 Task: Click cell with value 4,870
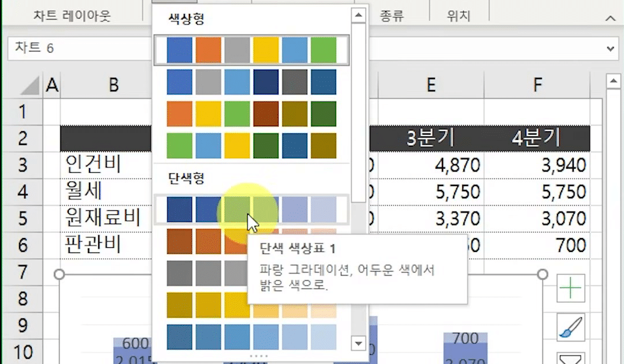point(431,165)
